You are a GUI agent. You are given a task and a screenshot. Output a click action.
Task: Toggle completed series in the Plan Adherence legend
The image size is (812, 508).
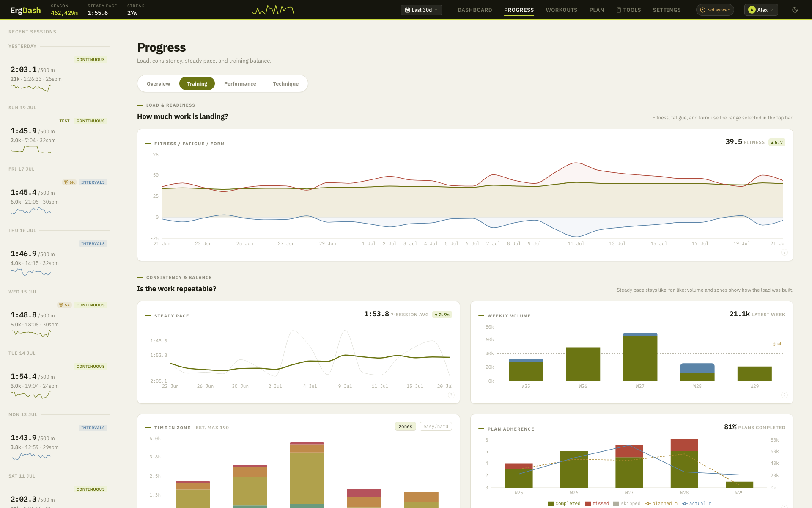tap(564, 503)
